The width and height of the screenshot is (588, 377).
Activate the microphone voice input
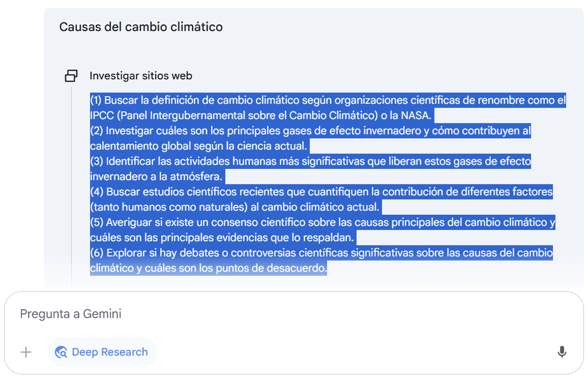click(562, 352)
